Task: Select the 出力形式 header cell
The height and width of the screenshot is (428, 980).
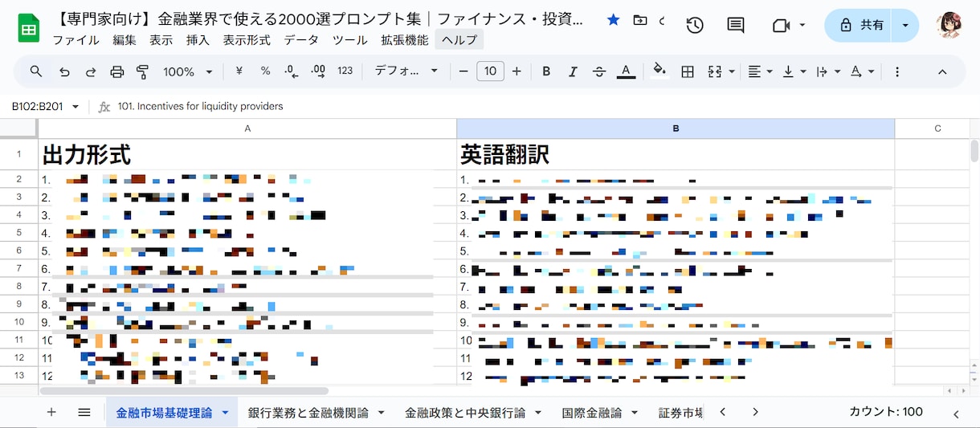Action: point(247,154)
